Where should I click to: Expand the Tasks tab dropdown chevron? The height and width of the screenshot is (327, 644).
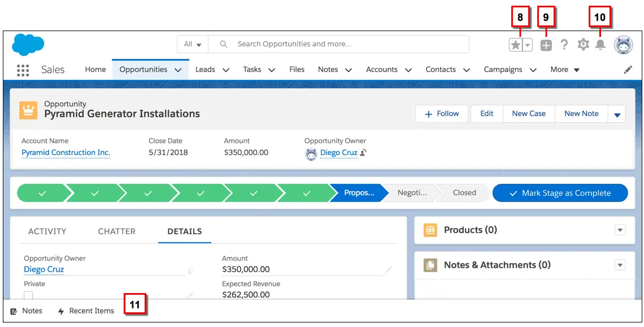pyautogui.click(x=271, y=70)
